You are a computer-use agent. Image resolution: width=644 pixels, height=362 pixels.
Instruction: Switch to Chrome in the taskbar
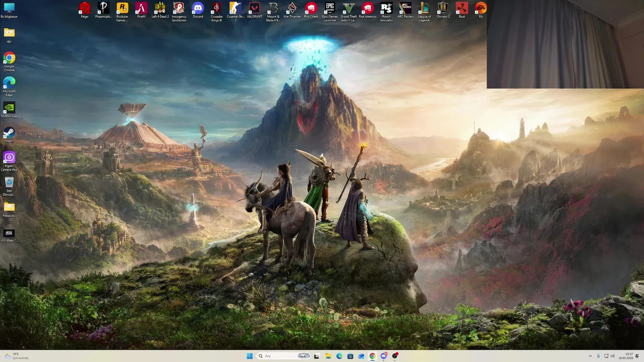pyautogui.click(x=372, y=356)
